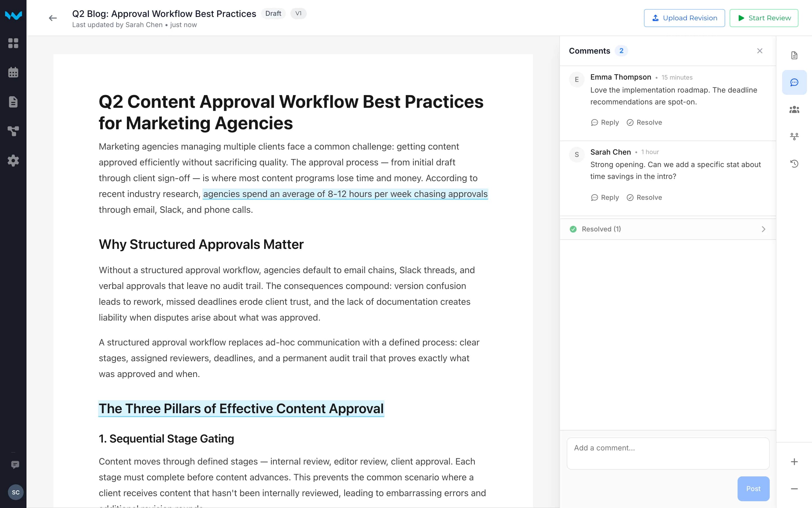
Task: Click the SC user avatar
Action: tap(16, 492)
